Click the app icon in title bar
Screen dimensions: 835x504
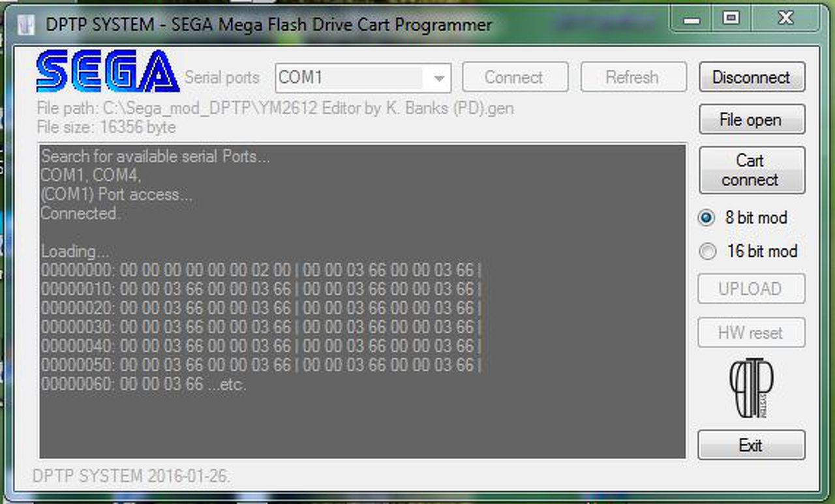click(25, 25)
